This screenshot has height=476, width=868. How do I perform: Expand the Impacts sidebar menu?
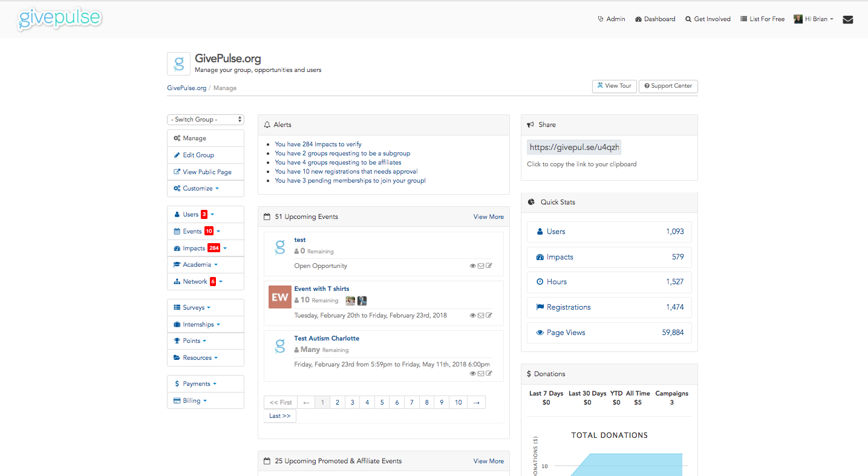point(206,248)
